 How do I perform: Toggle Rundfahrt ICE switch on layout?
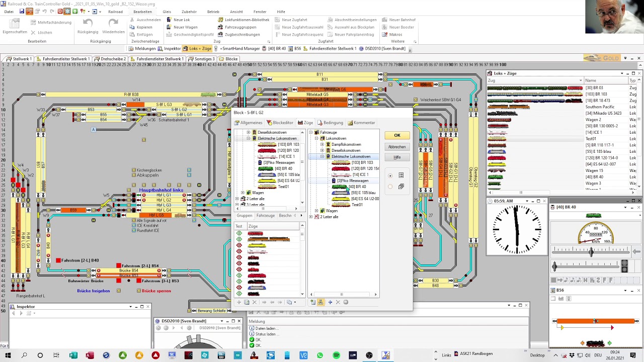click(134, 231)
